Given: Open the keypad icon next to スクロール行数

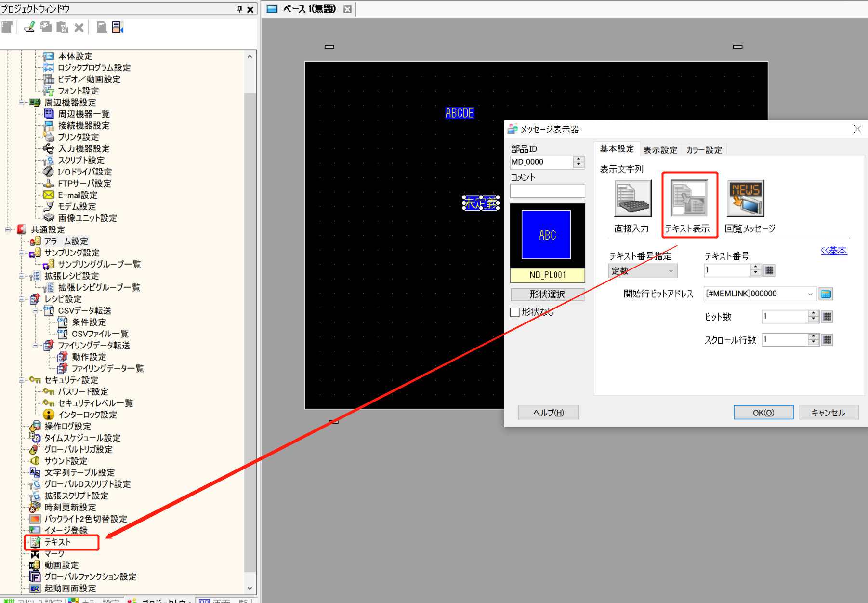Looking at the screenshot, I should click(827, 340).
